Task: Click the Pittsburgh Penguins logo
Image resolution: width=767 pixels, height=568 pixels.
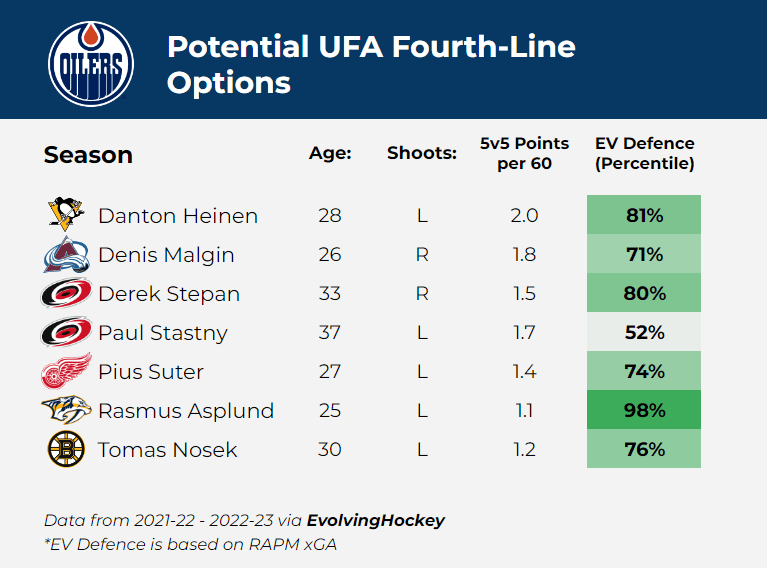Action: click(66, 215)
